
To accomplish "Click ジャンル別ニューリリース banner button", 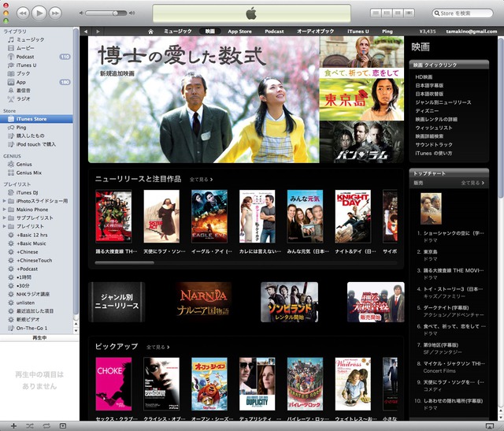I will [117, 302].
